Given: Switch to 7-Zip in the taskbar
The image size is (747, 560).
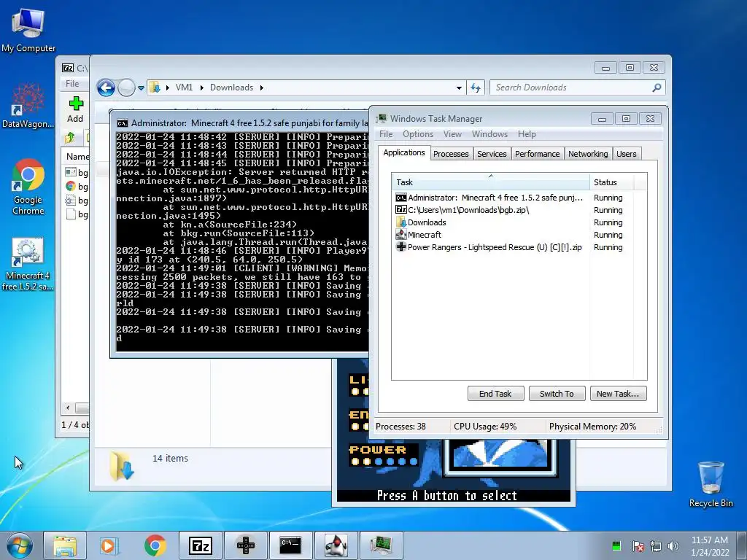Looking at the screenshot, I should click(x=200, y=545).
